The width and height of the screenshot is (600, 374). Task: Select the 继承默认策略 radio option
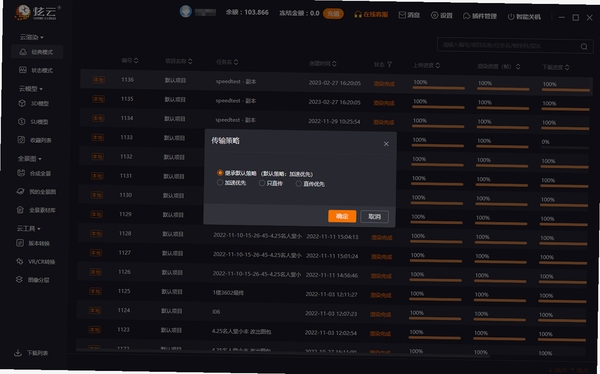click(x=220, y=173)
